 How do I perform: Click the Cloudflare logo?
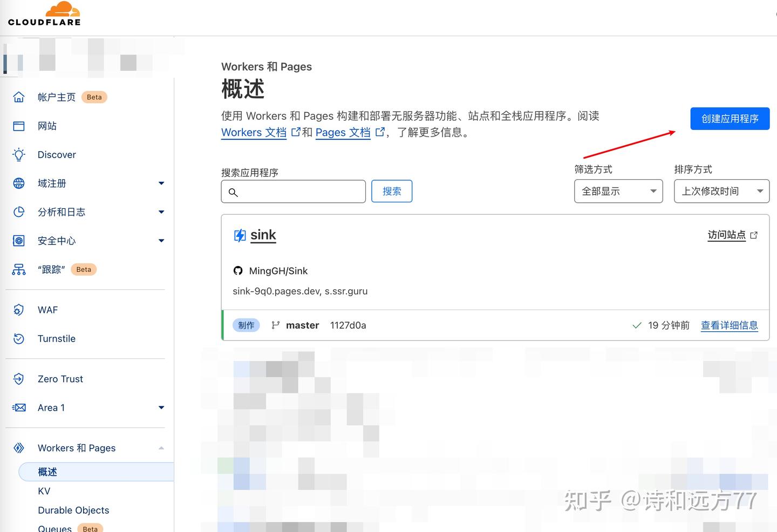[x=44, y=14]
